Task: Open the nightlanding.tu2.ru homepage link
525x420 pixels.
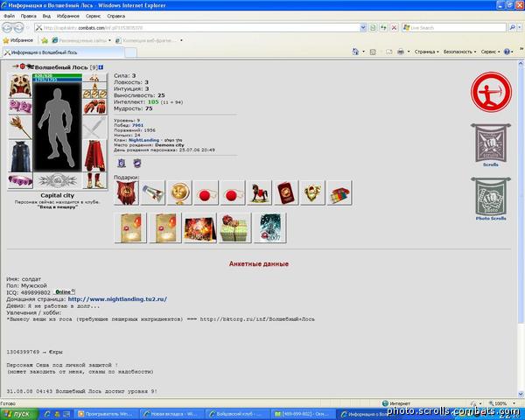Action: click(x=117, y=299)
